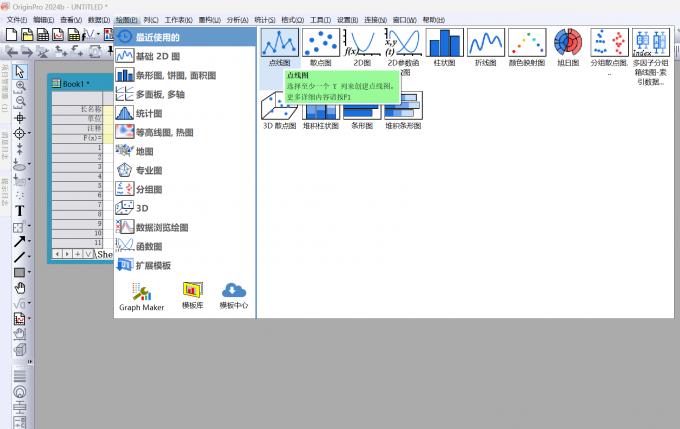Image resolution: width=680 pixels, height=429 pixels.
Task: Expand the Line tool dropdown arrow
Action: [29, 257]
